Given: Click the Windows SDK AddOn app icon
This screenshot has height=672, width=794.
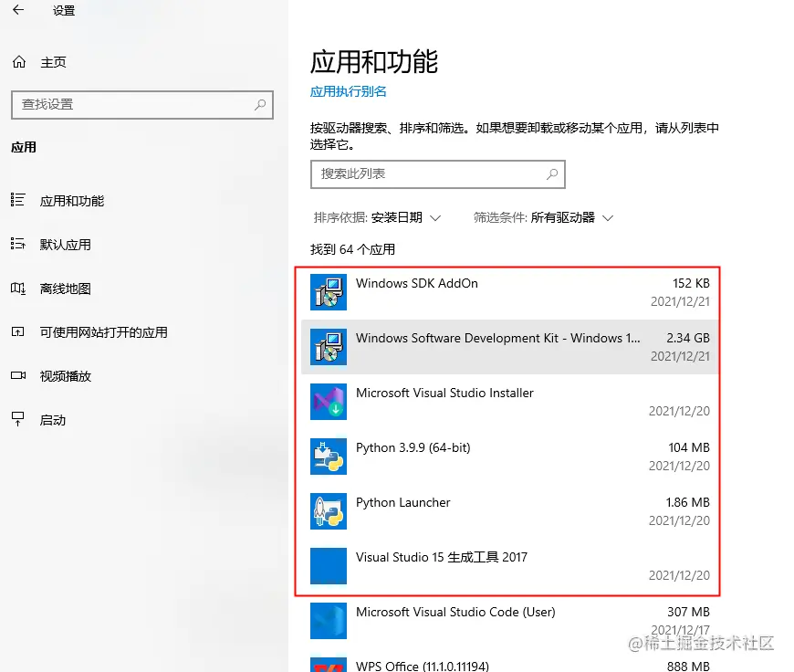Looking at the screenshot, I should (329, 292).
